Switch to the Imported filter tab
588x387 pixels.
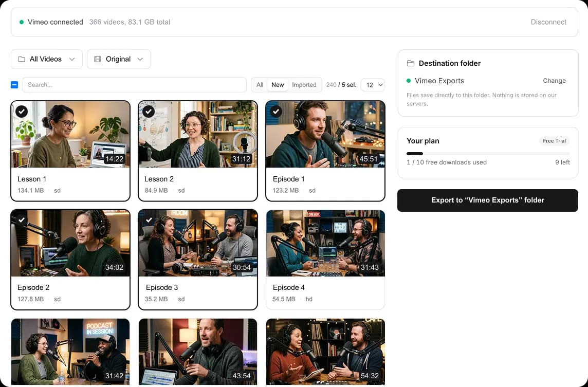coord(304,85)
